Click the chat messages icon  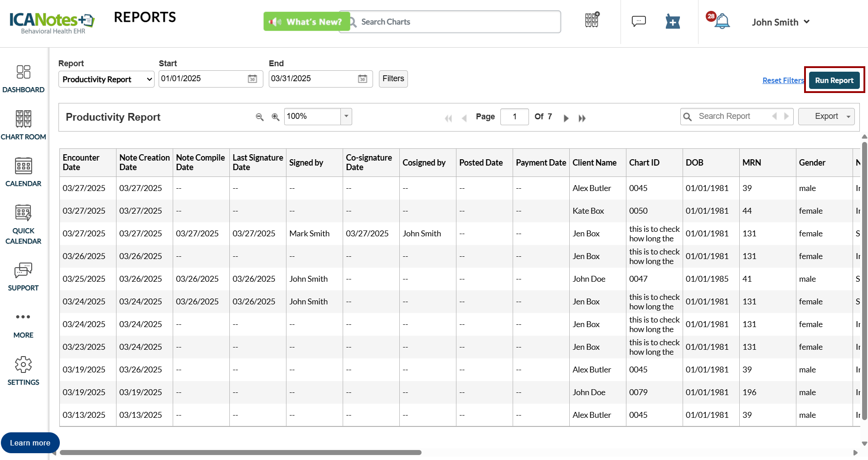point(639,21)
